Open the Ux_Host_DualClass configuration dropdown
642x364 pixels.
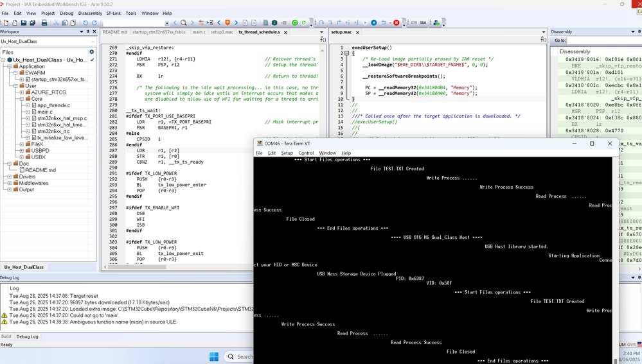pyautogui.click(x=92, y=42)
